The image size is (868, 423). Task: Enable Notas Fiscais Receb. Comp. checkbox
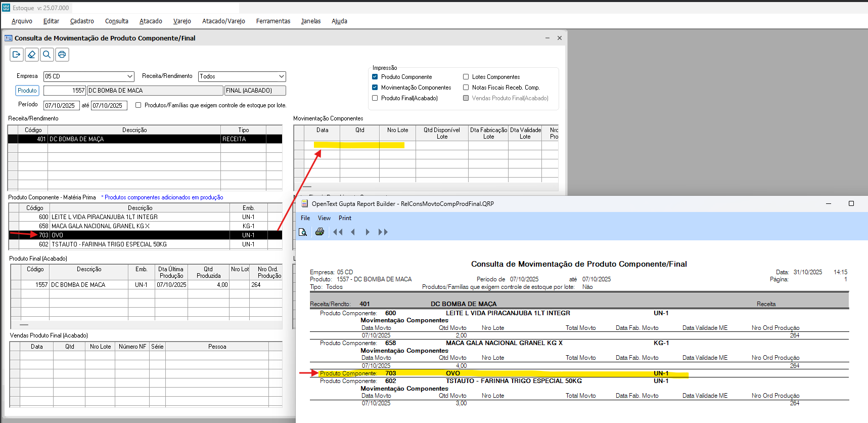[466, 88]
